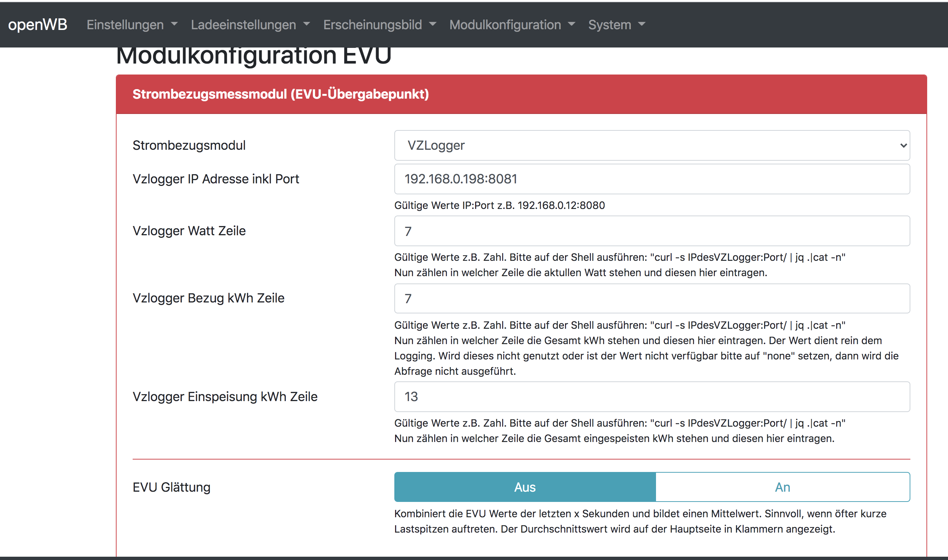Click the chevron arrow of Strombezugsmodul select
The height and width of the screenshot is (560, 948).
click(x=903, y=145)
